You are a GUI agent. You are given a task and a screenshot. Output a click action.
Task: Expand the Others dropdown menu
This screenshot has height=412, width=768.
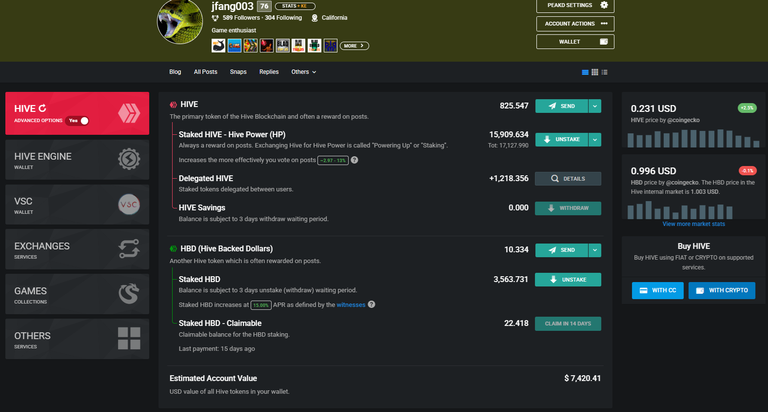point(304,72)
